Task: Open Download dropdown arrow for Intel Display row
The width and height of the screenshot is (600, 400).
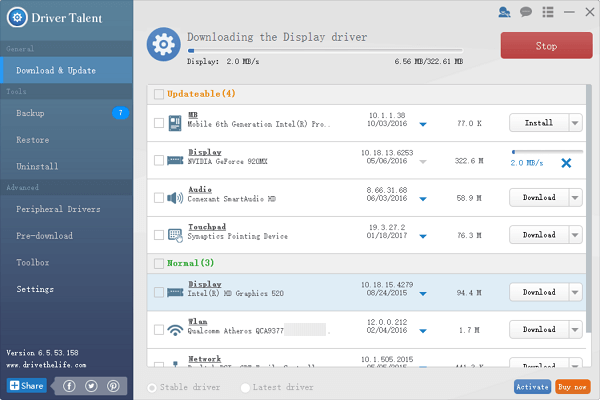Action: (575, 292)
